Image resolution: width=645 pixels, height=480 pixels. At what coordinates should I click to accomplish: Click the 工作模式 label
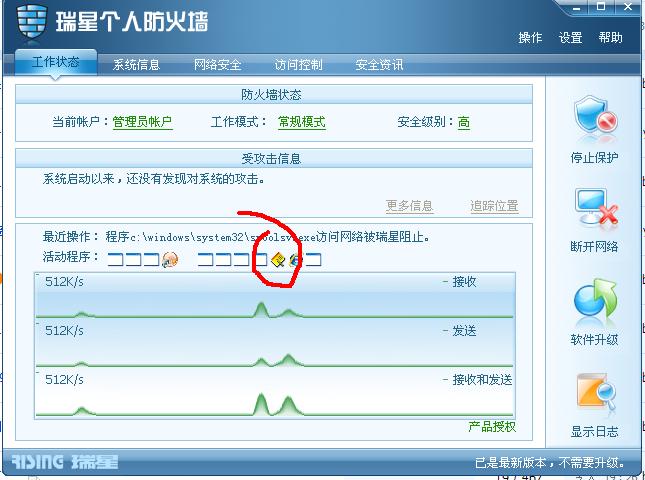(x=239, y=122)
